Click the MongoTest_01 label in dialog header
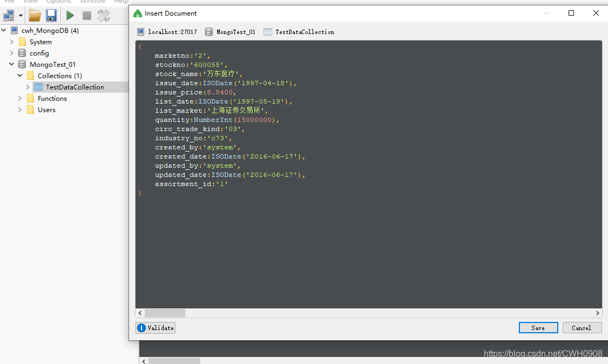This screenshot has width=608, height=364. tap(236, 32)
